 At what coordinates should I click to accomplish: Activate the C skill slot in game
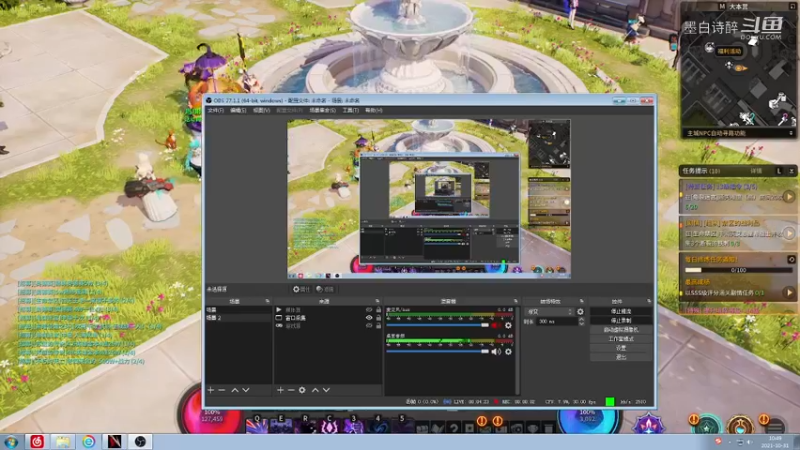[329, 425]
